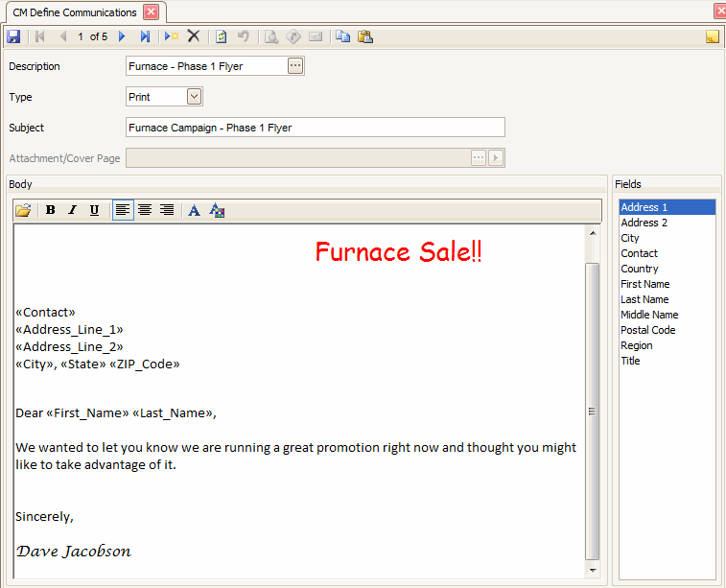This screenshot has width=726, height=588.
Task: Delete the current record
Action: [x=194, y=36]
